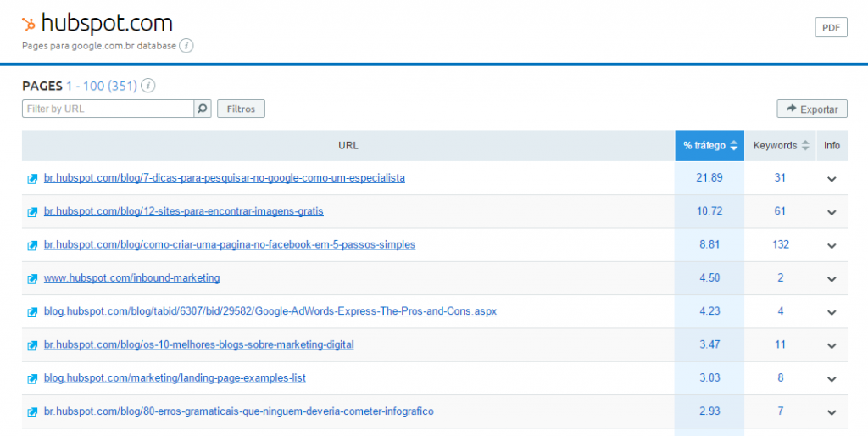Open external link icon for 12-sites-para-encontrar-imagens row
The width and height of the screenshot is (868, 436).
coord(32,211)
